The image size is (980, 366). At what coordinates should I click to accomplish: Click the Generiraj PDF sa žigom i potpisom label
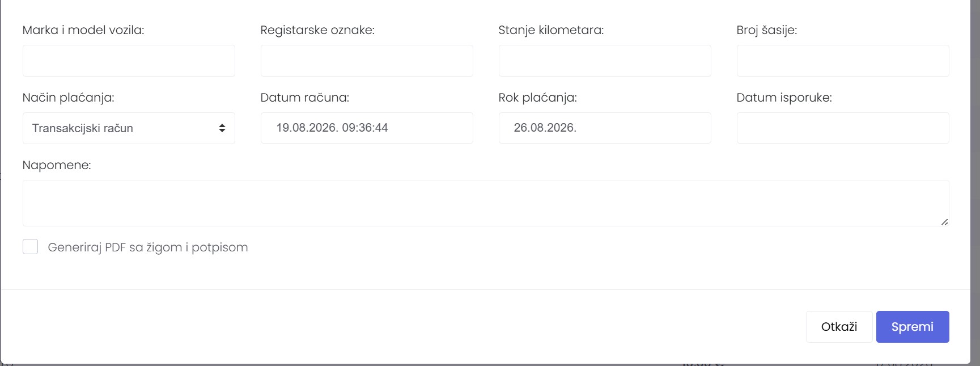[x=148, y=247]
